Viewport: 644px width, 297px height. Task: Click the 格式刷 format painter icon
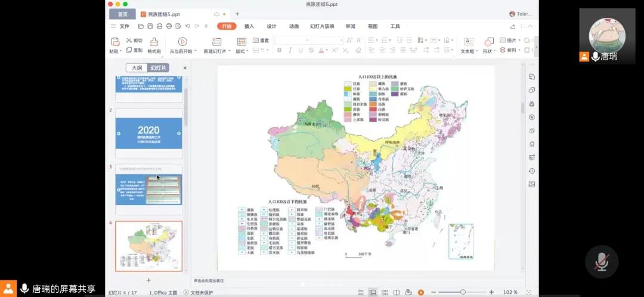click(154, 42)
